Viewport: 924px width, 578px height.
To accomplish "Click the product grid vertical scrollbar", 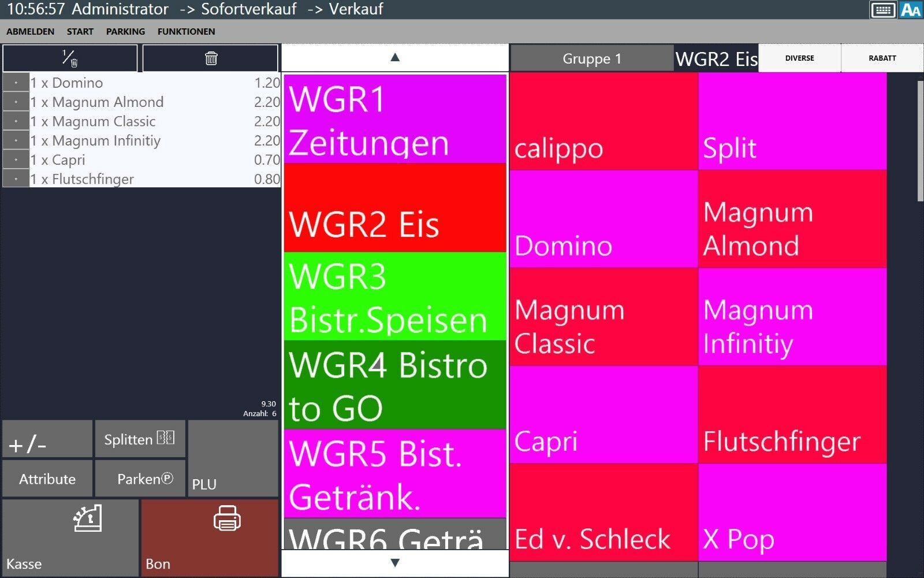I will tap(920, 141).
